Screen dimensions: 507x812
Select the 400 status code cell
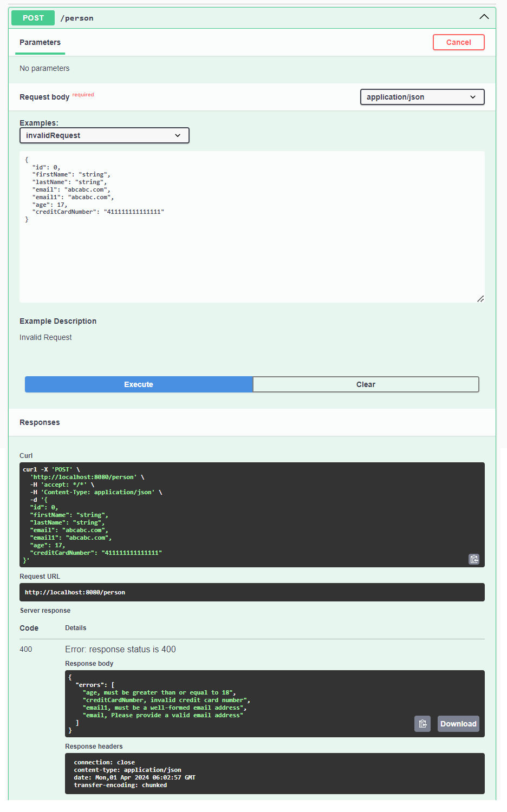26,649
